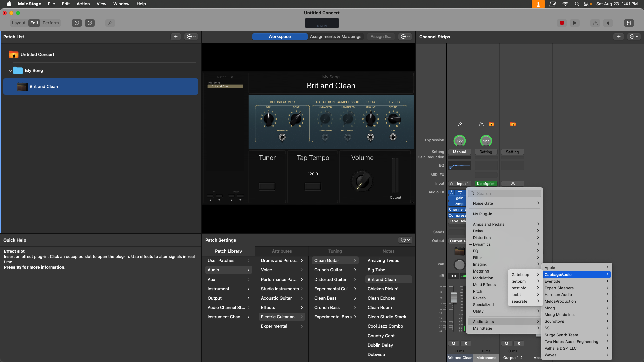Toggle the Reverb ON switch
The image size is (644, 362).
393,137
